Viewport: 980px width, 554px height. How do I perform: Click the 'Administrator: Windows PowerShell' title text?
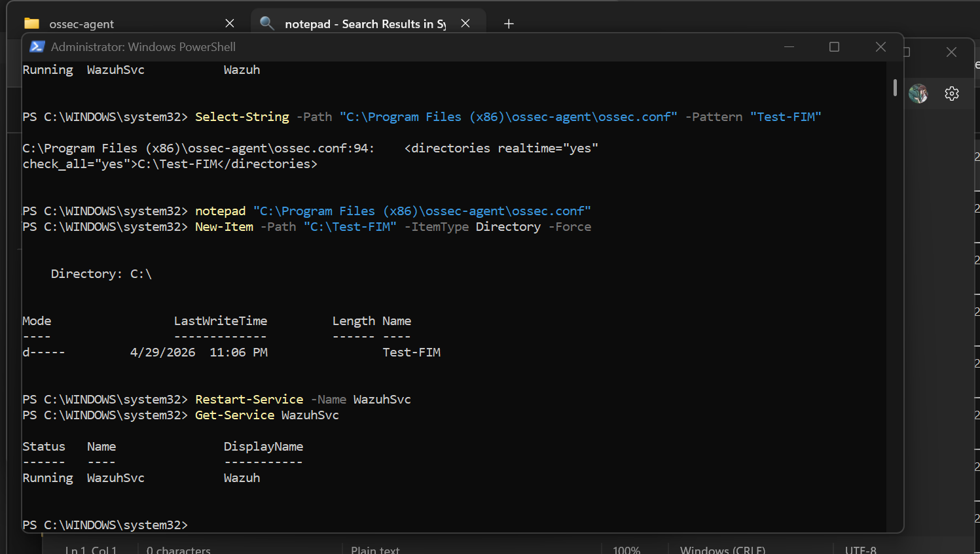(143, 47)
